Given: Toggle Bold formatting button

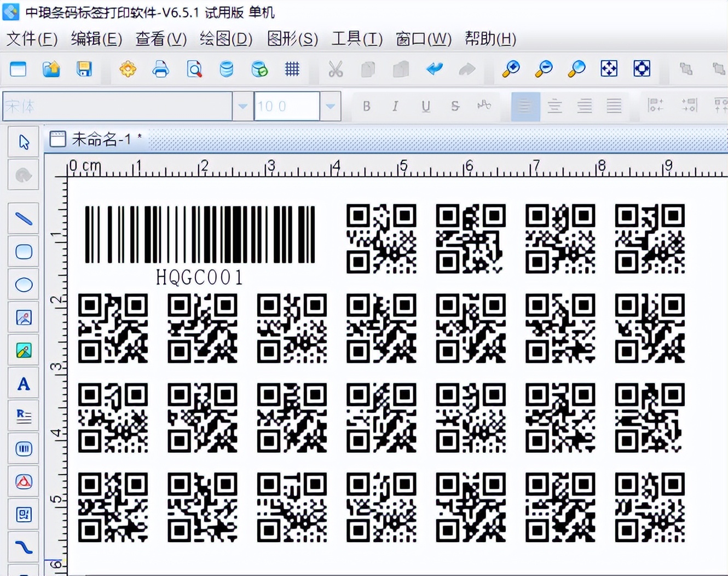Looking at the screenshot, I should click(367, 106).
